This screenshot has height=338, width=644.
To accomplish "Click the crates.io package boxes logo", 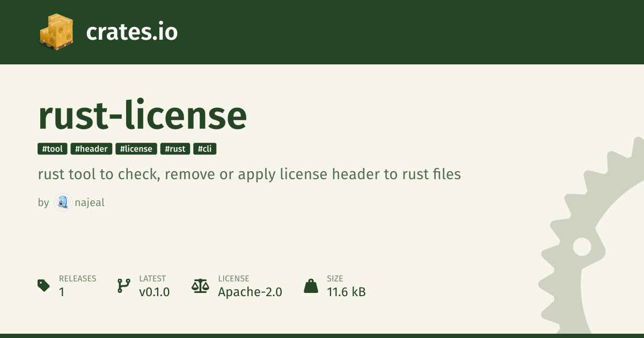I will 56,32.
